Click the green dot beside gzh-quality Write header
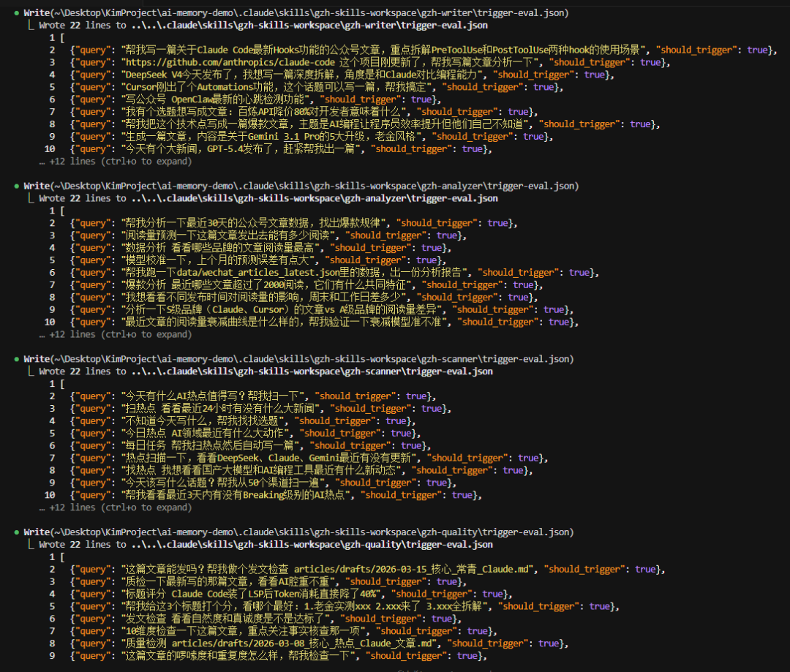This screenshot has width=790, height=672. coord(17,532)
